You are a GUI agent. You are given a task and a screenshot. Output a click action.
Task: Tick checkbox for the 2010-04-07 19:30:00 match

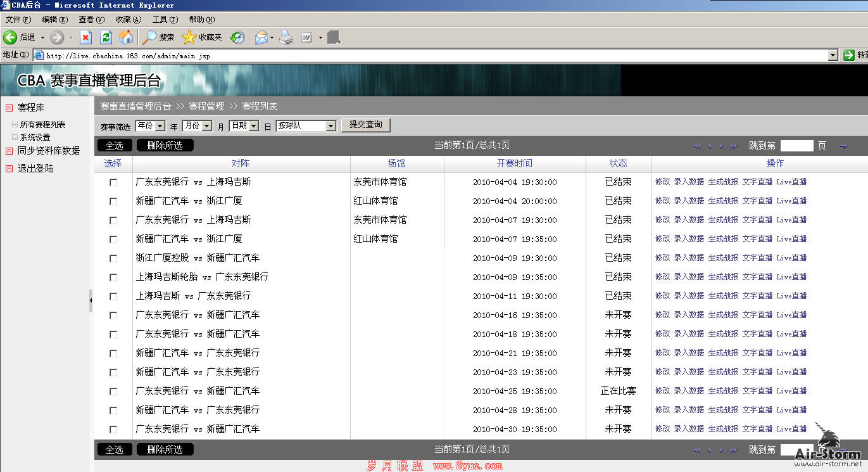[113, 220]
